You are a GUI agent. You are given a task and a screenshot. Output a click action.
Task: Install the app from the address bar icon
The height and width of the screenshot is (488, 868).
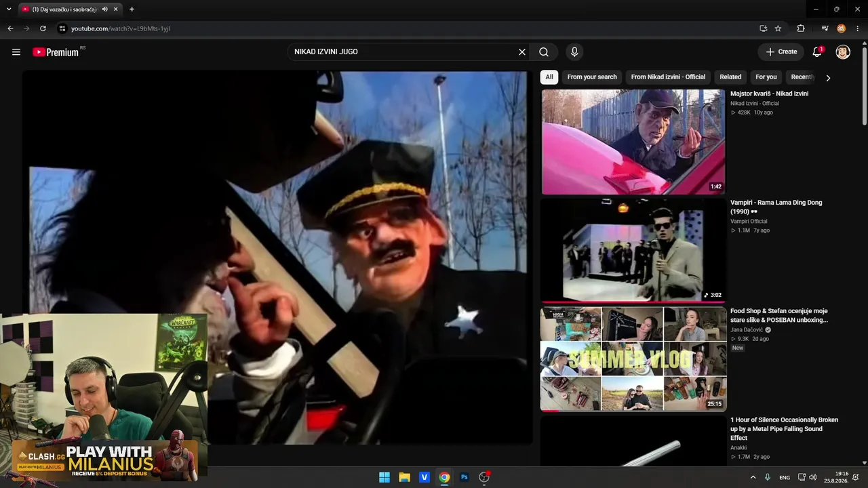point(763,28)
